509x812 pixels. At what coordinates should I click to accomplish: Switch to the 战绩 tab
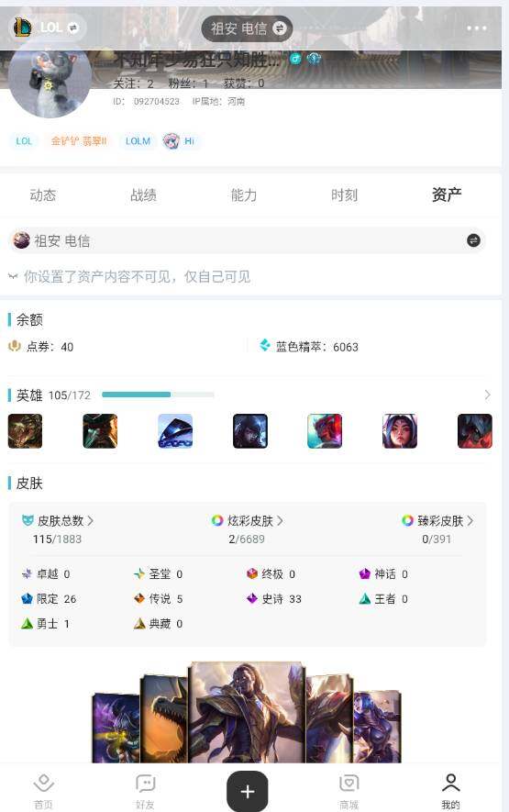click(x=143, y=195)
